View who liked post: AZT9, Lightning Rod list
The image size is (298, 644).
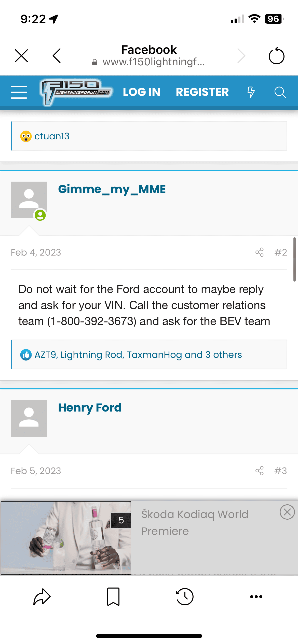138,355
